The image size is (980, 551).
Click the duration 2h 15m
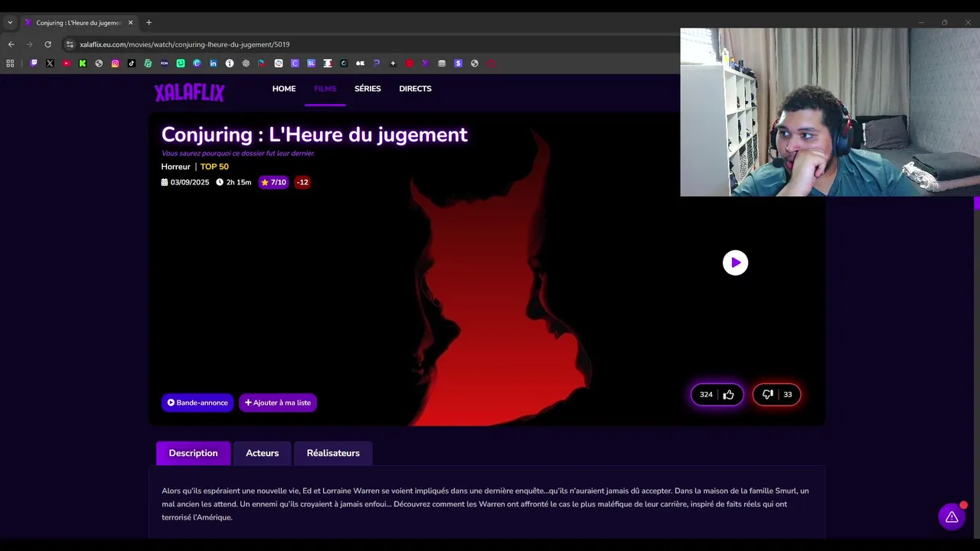pos(234,182)
